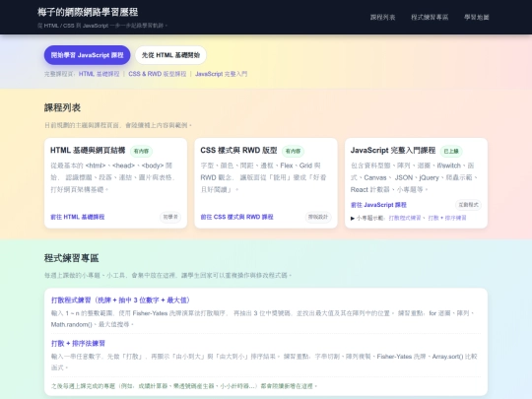The width and height of the screenshot is (532, 399).
Task: Follow the 前往 CSS 樣式與 RWD 課程 link
Action: 236,217
